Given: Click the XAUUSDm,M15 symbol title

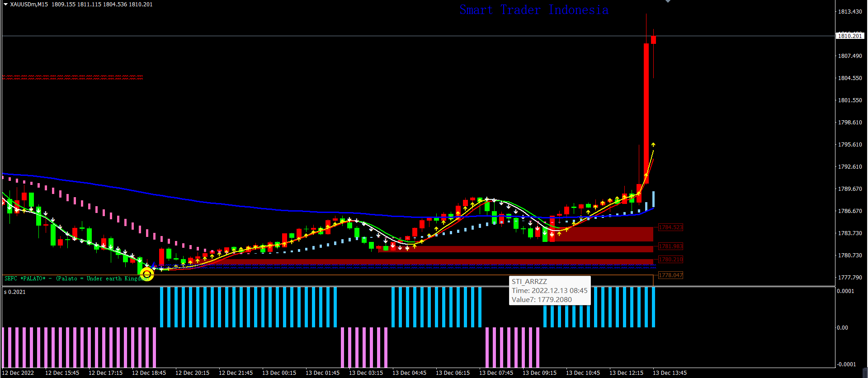Looking at the screenshot, I should 29,5.
